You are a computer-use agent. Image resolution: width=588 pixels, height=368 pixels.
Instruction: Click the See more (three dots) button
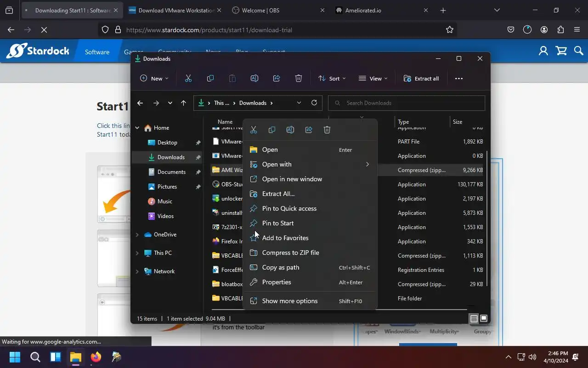point(459,79)
